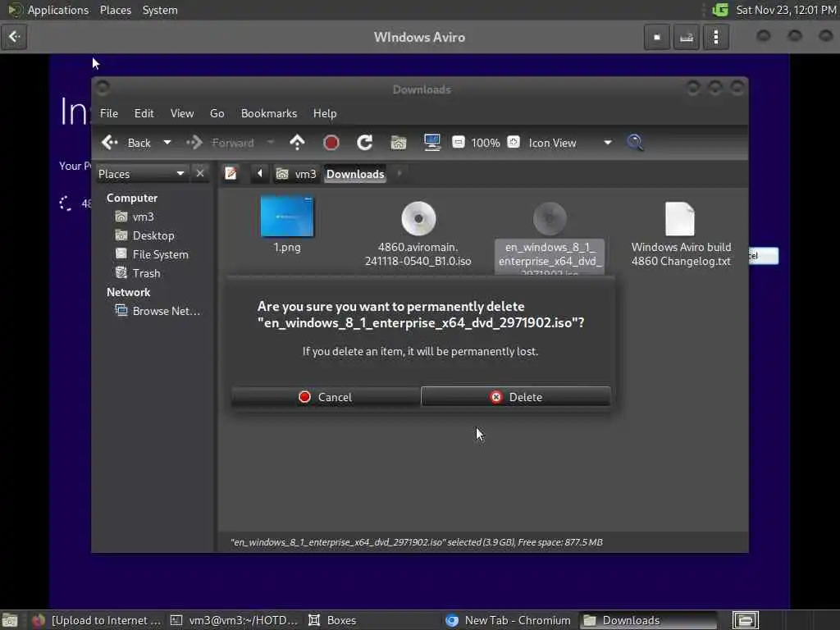The width and height of the screenshot is (840, 630).
Task: Open the Applications menu in top panel
Action: (48, 10)
